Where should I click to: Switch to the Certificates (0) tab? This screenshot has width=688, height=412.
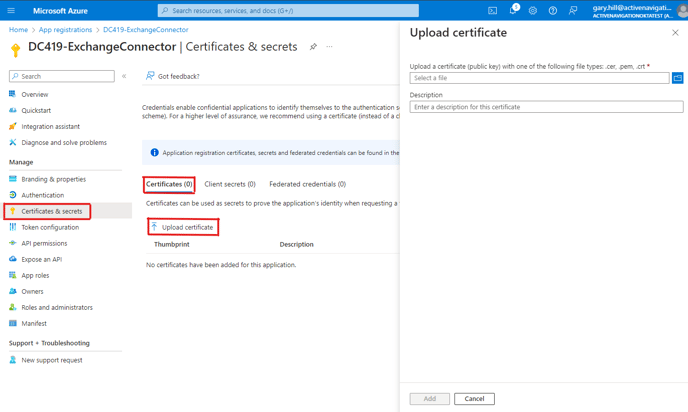coord(169,184)
